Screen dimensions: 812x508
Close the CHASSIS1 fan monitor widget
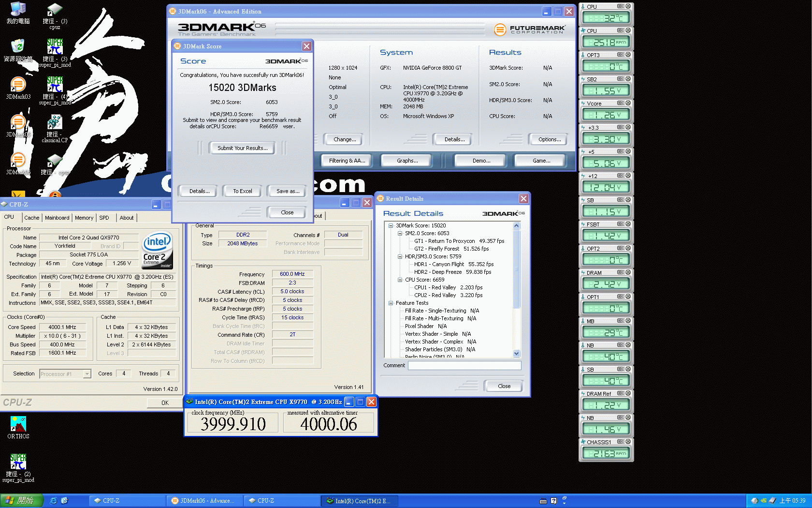tap(628, 442)
